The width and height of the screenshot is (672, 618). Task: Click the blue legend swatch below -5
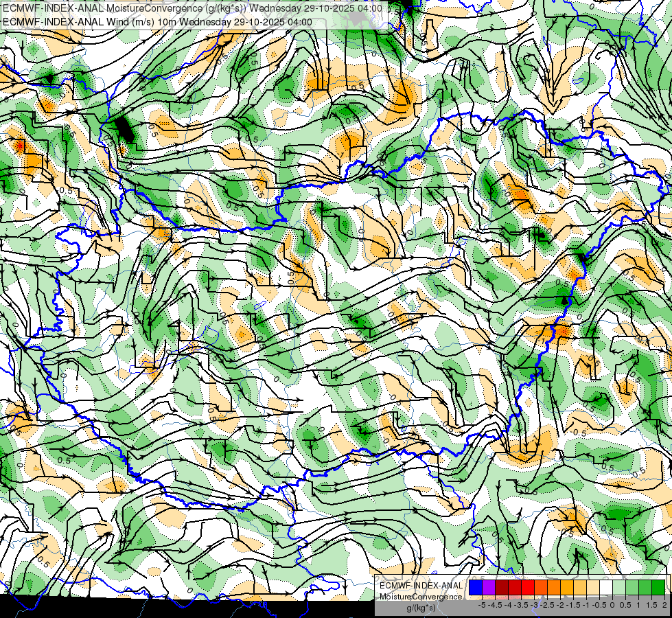(x=476, y=588)
